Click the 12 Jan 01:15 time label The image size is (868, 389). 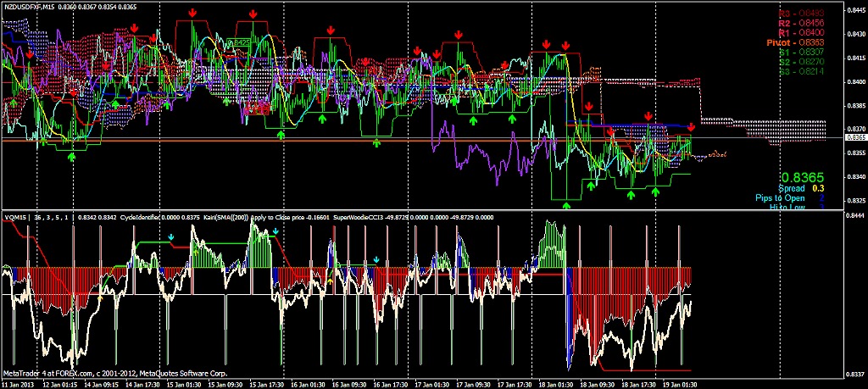(58, 384)
